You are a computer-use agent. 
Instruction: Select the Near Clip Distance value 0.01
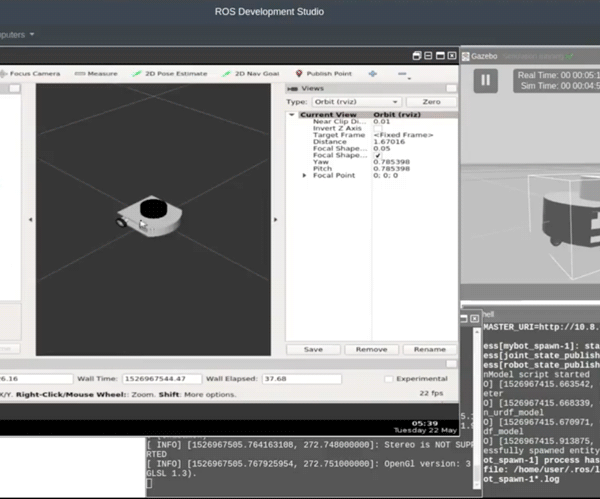tap(382, 121)
